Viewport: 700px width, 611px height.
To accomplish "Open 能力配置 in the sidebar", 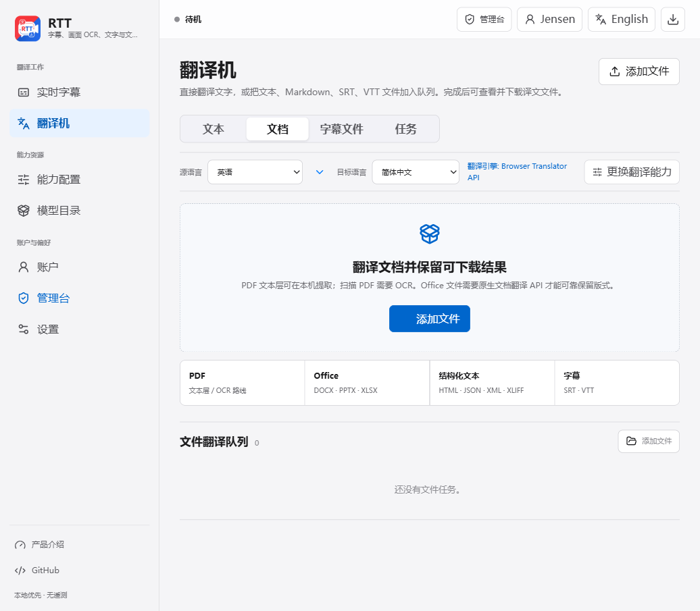I will click(x=80, y=180).
